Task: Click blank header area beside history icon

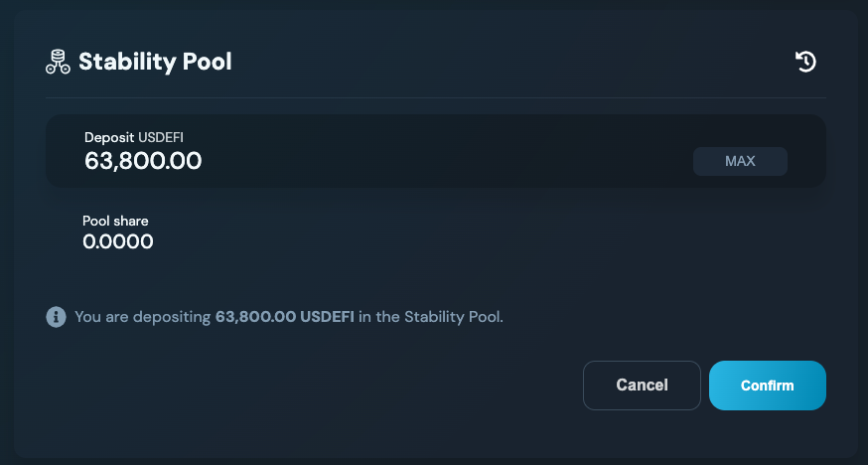Action: tap(596, 62)
